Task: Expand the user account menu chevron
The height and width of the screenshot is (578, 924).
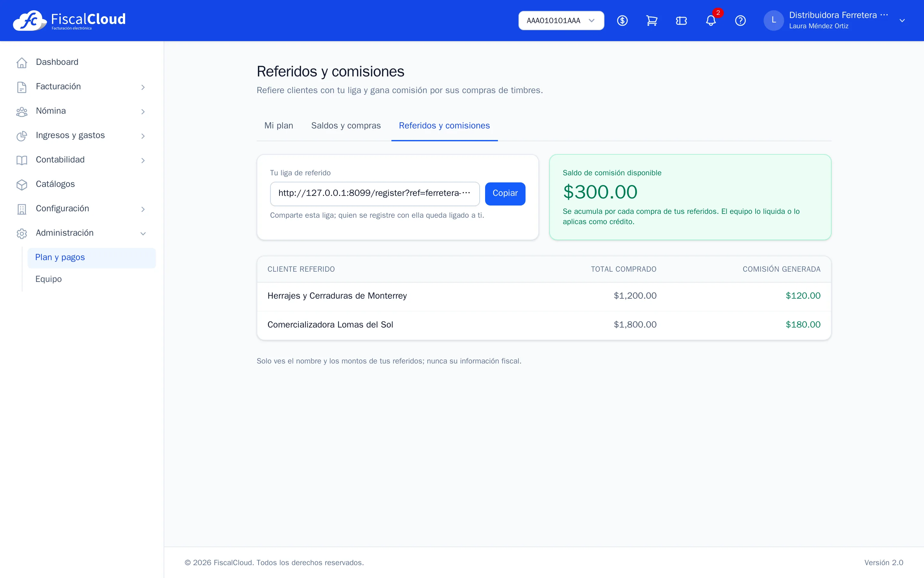Action: [x=902, y=21]
